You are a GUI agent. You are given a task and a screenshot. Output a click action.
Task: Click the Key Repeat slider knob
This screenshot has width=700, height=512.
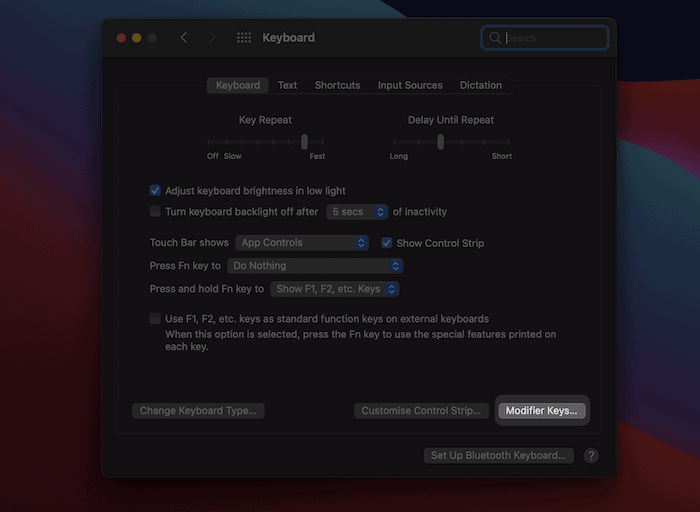click(x=304, y=142)
